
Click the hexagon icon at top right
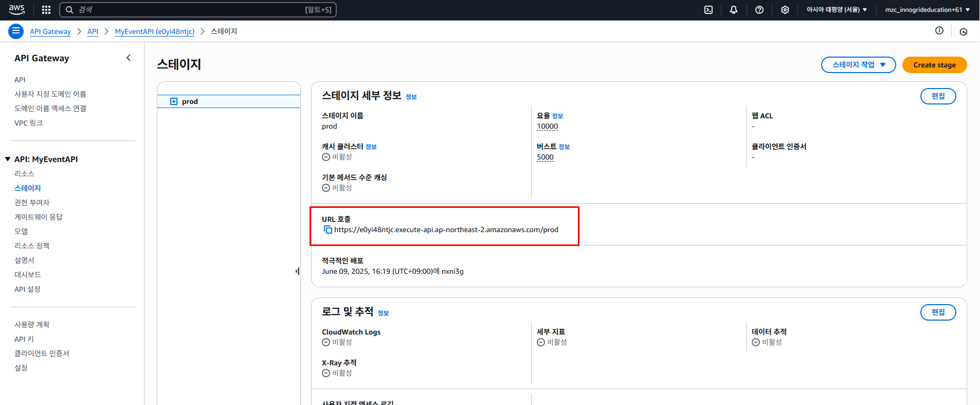(964, 31)
